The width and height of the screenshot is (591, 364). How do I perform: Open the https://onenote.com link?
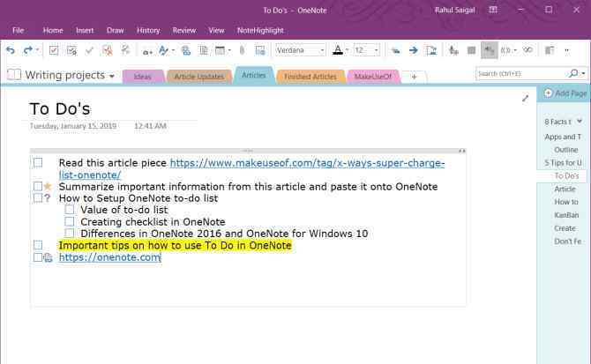109,257
